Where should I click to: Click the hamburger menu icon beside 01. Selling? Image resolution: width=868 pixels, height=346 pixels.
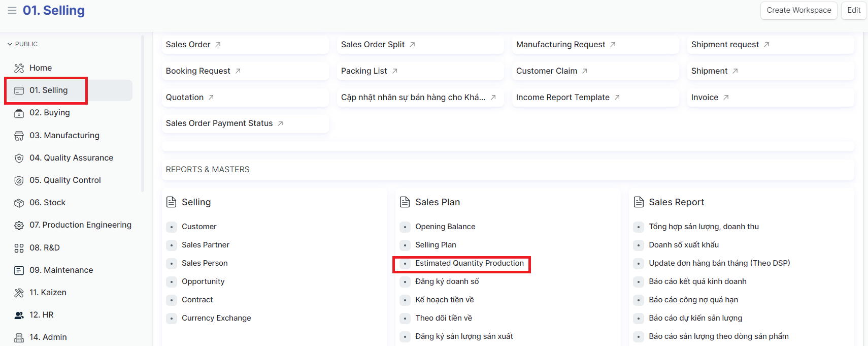click(12, 11)
